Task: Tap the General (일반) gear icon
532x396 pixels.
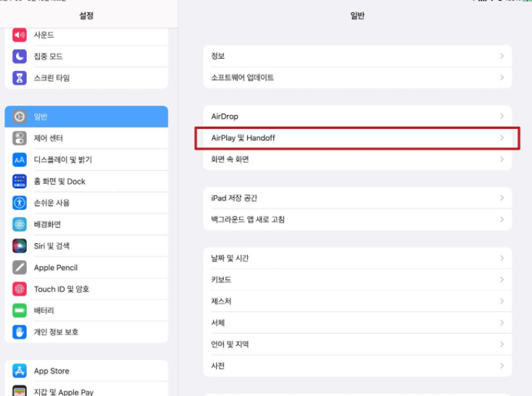Action: pyautogui.click(x=20, y=117)
